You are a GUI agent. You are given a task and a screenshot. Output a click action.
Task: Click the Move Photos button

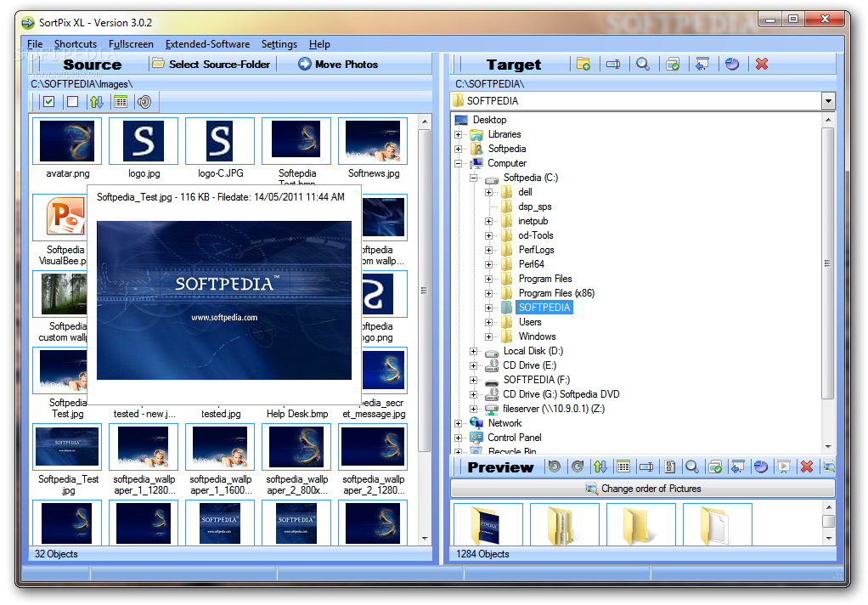pyautogui.click(x=337, y=64)
